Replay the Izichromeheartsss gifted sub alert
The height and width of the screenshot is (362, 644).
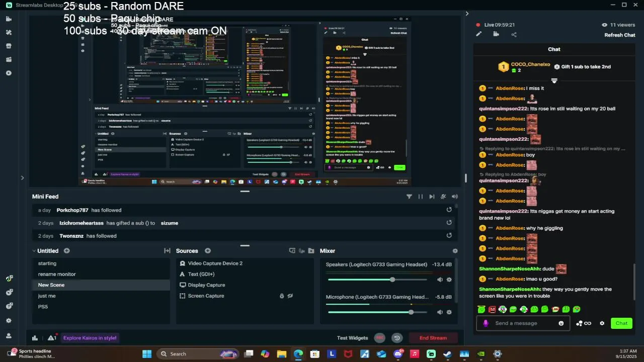(x=449, y=223)
